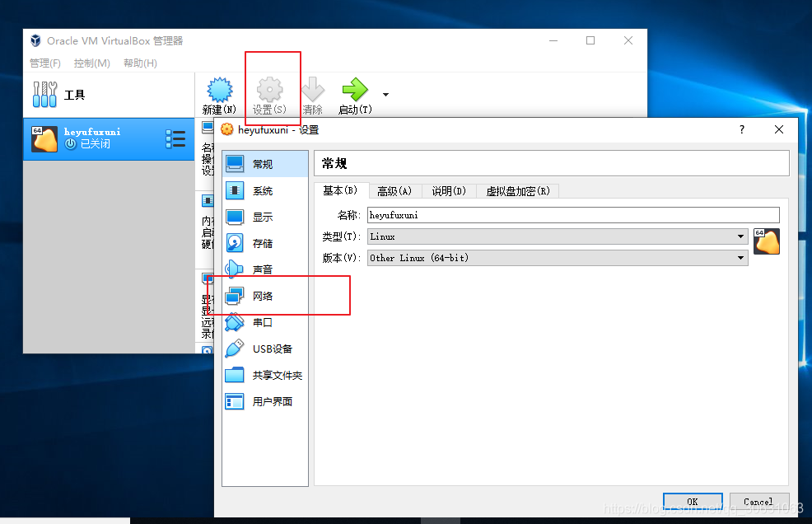Open the 管理(F) menu

pos(45,63)
